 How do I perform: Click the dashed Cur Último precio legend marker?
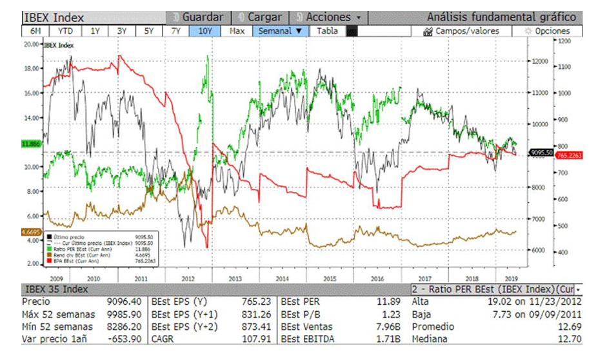(49, 243)
